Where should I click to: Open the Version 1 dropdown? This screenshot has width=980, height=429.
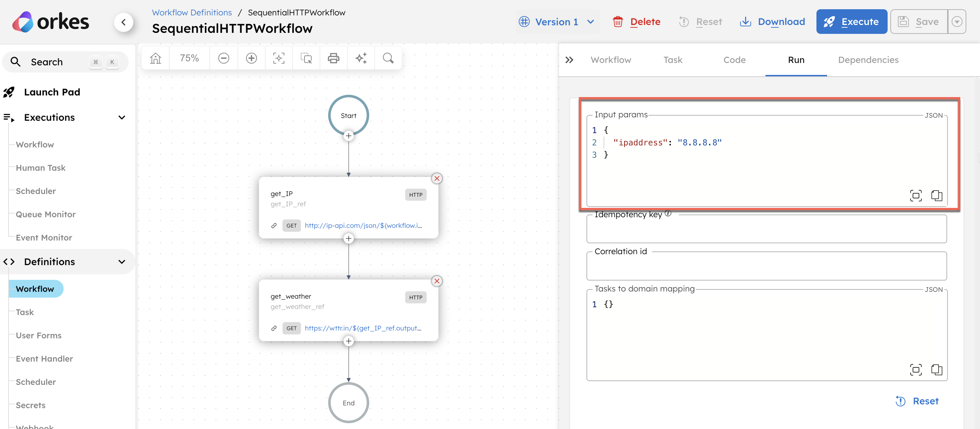pos(557,22)
